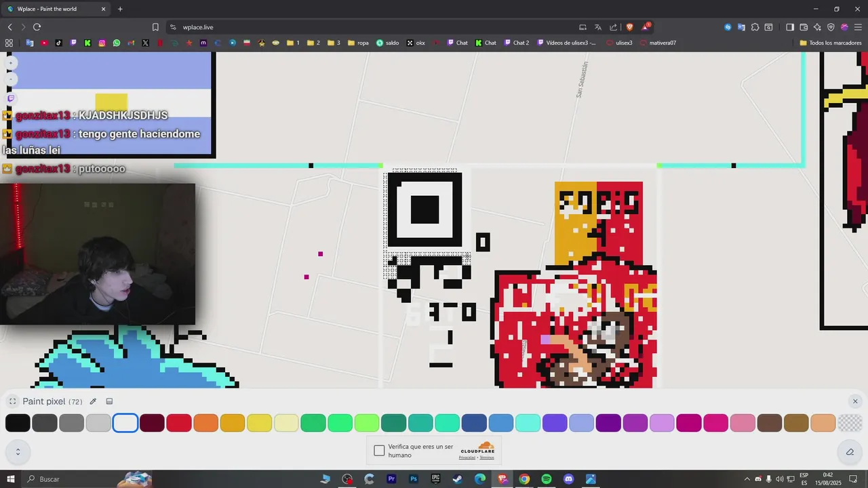Open the Cloudflare Términos link
This screenshot has width=868, height=488.
486,457
